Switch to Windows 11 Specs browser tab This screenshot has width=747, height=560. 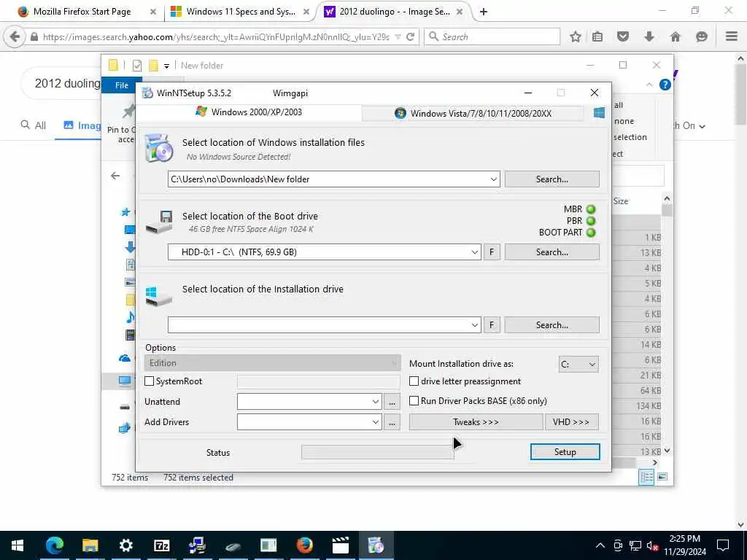[241, 12]
